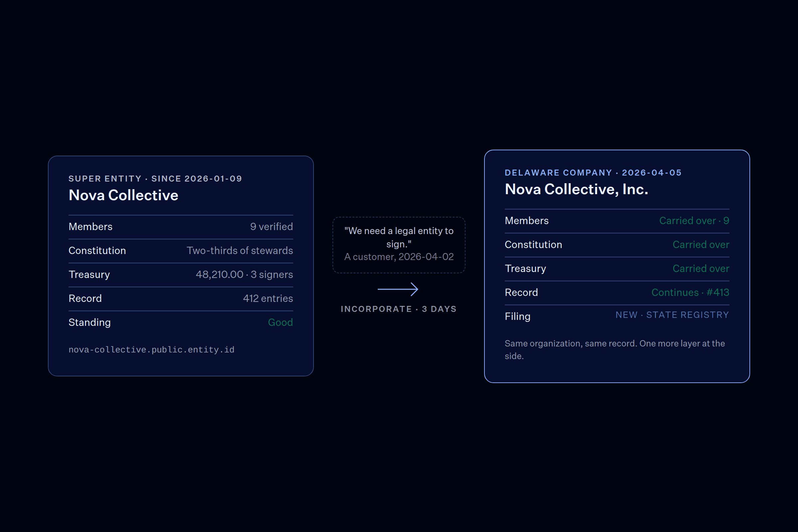Click 'Members' label in the Nova Collective card

pos(90,226)
